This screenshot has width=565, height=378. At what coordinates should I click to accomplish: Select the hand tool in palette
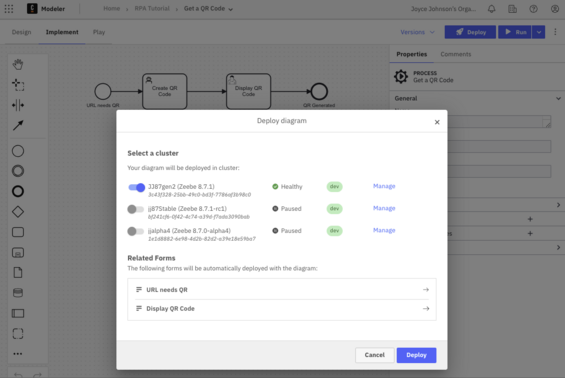point(18,65)
